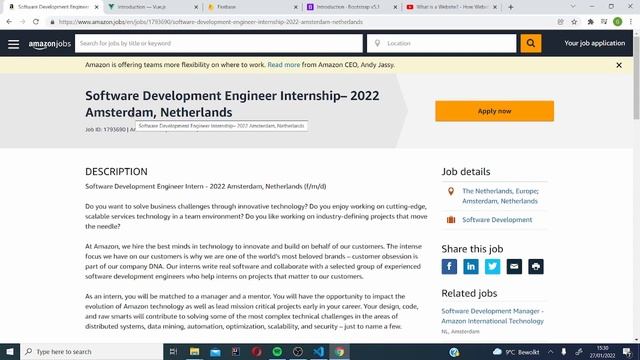Viewport: 640px width, 360px height.
Task: Focus the job title keyword search field
Action: click(x=219, y=43)
